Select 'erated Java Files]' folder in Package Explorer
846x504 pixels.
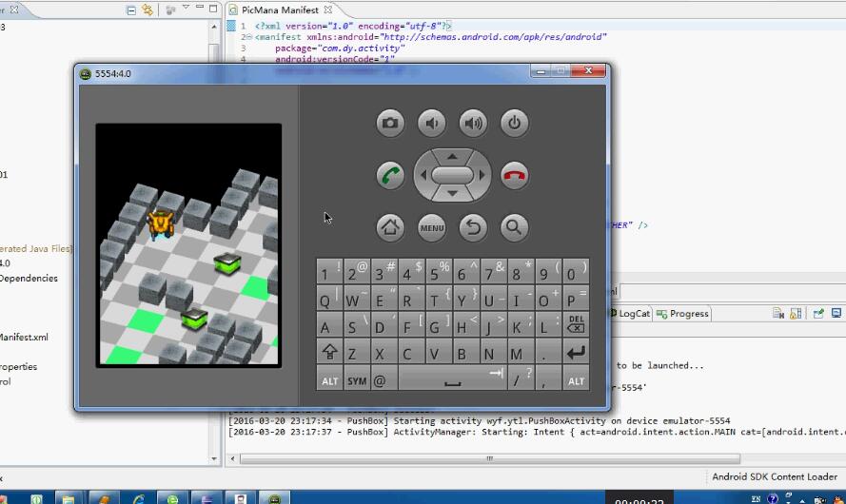[35, 248]
